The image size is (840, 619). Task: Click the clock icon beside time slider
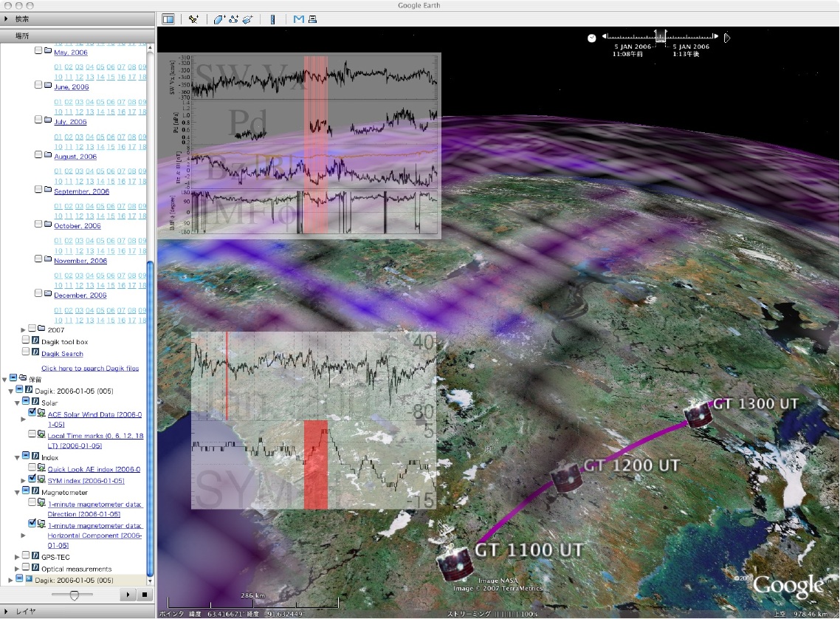tap(591, 38)
